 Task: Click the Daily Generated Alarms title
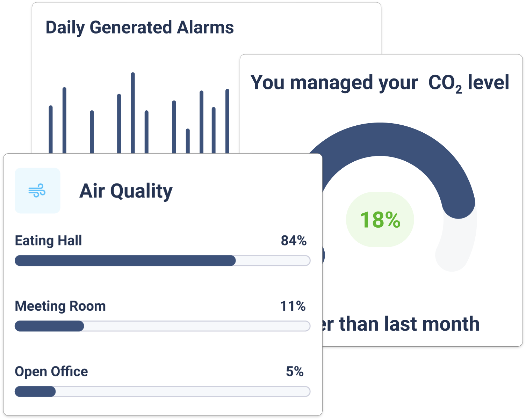[x=139, y=27]
